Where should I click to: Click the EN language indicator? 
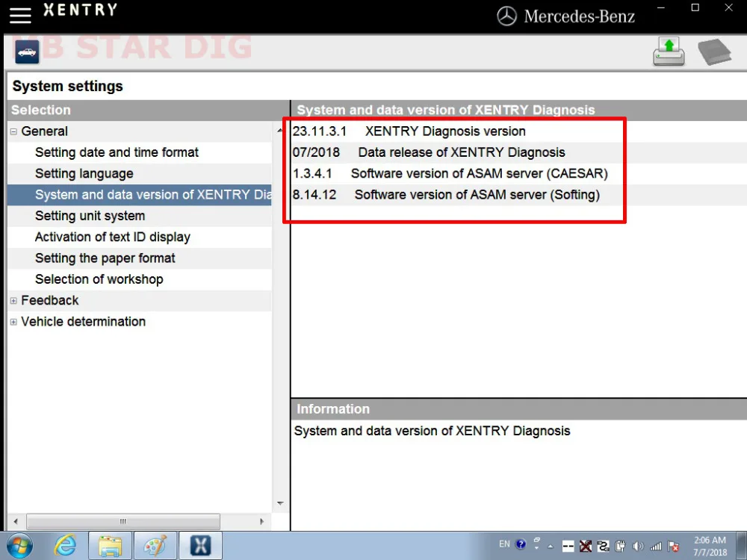coord(504,544)
